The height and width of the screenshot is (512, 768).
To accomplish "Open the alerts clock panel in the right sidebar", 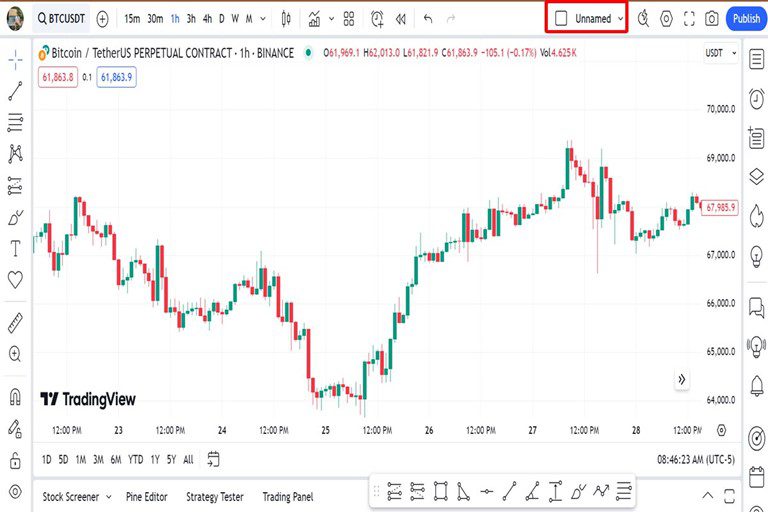I will 757,99.
